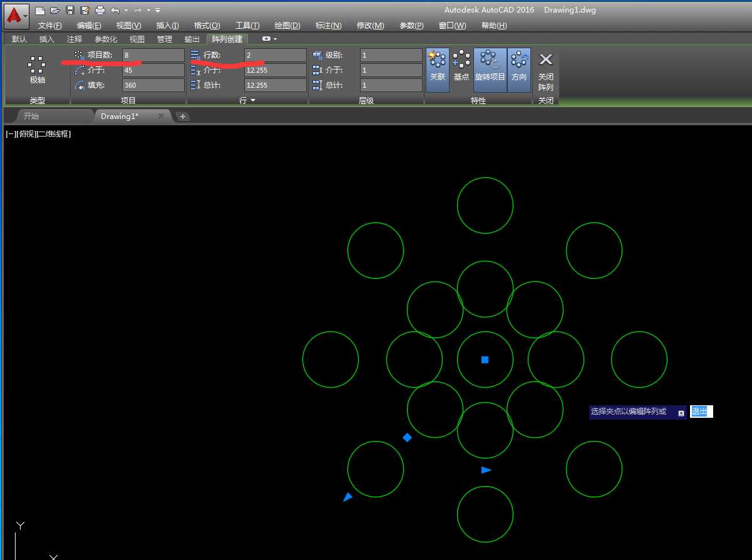Viewport: 752px width, 560px height.
Task: Click the Save floppy disk icon
Action: [x=70, y=10]
